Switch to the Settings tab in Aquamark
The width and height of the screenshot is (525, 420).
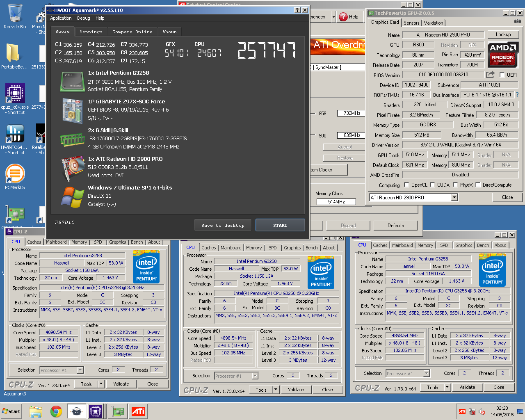tap(91, 32)
